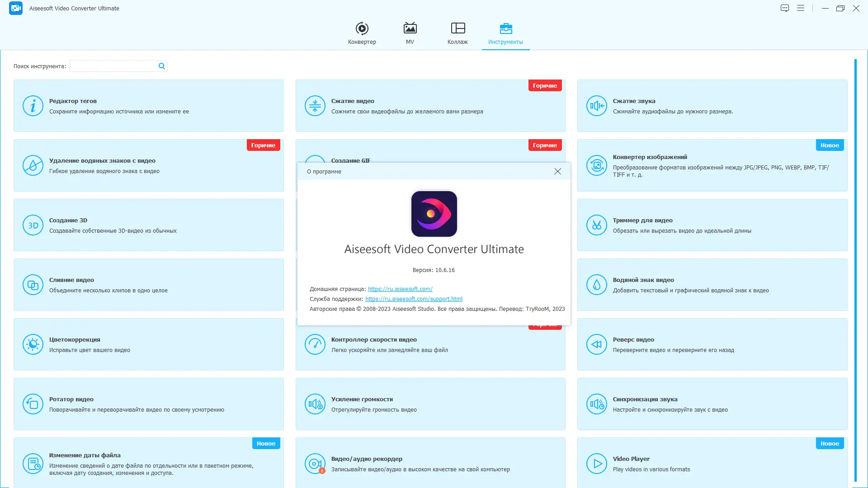Open the hamburger menu in title bar
The image size is (868, 488).
pos(800,8)
